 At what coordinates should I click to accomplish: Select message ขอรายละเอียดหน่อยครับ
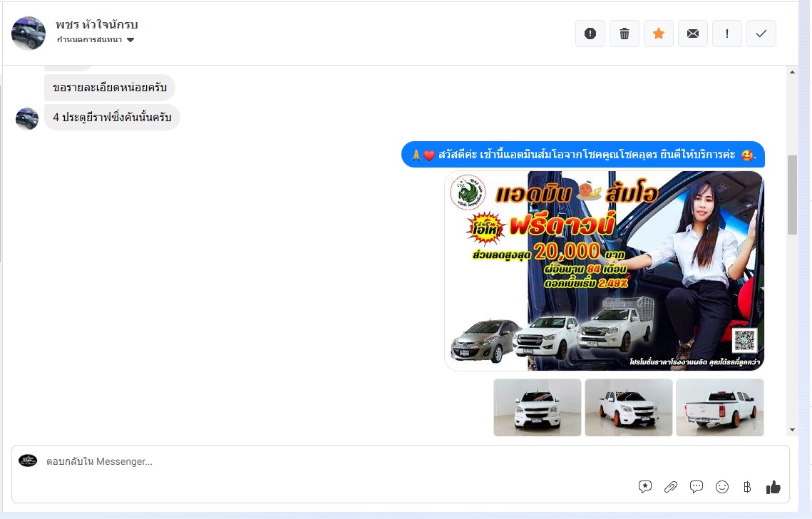pyautogui.click(x=110, y=88)
